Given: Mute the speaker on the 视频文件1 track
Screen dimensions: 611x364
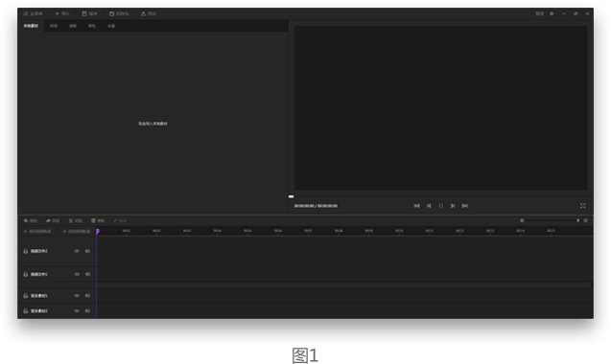Looking at the screenshot, I should 87,275.
